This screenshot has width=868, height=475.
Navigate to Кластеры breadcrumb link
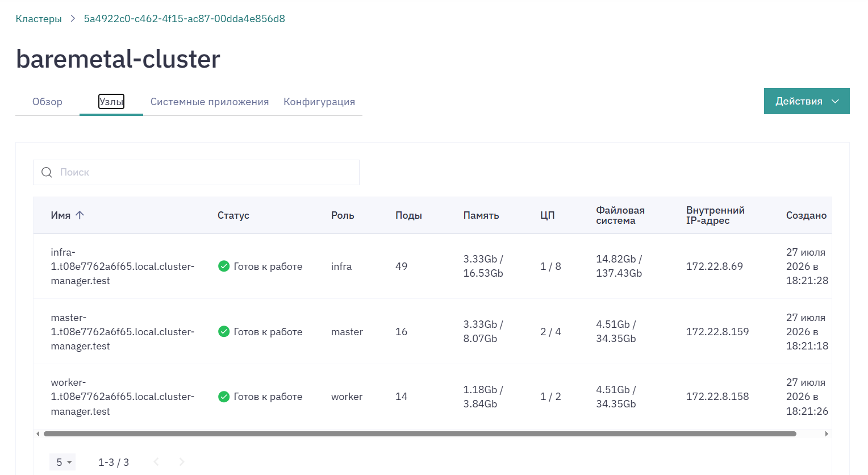point(39,19)
